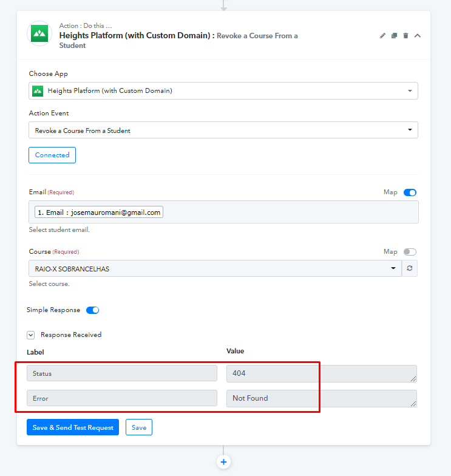The image size is (451, 476).
Task: Collapse the action card with chevron
Action: pos(418,36)
